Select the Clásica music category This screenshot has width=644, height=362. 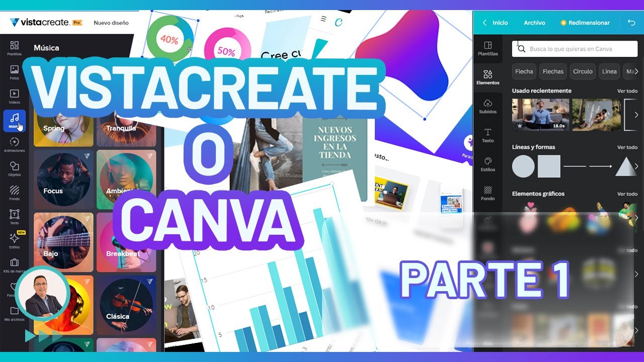point(126,305)
